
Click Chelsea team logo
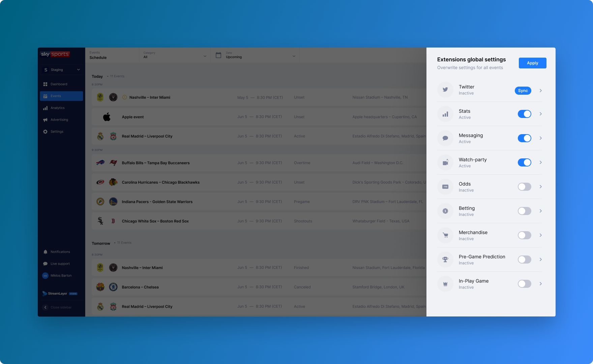[113, 287]
